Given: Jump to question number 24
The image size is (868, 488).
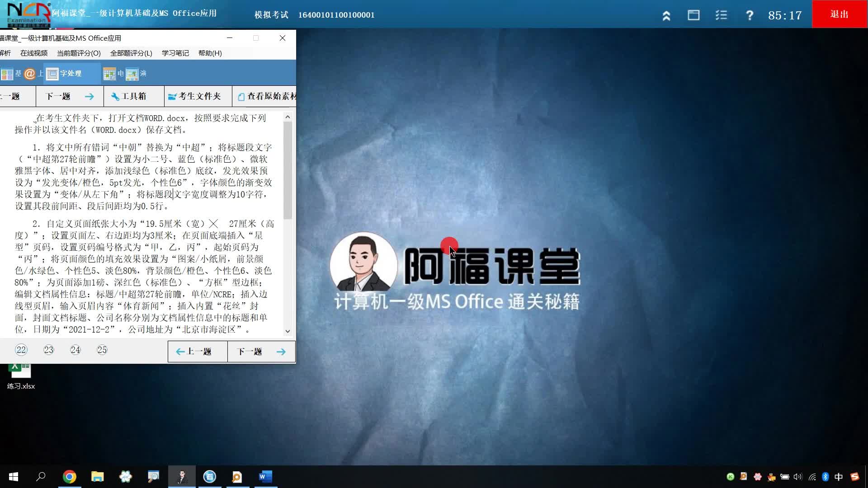Looking at the screenshot, I should 75,350.
